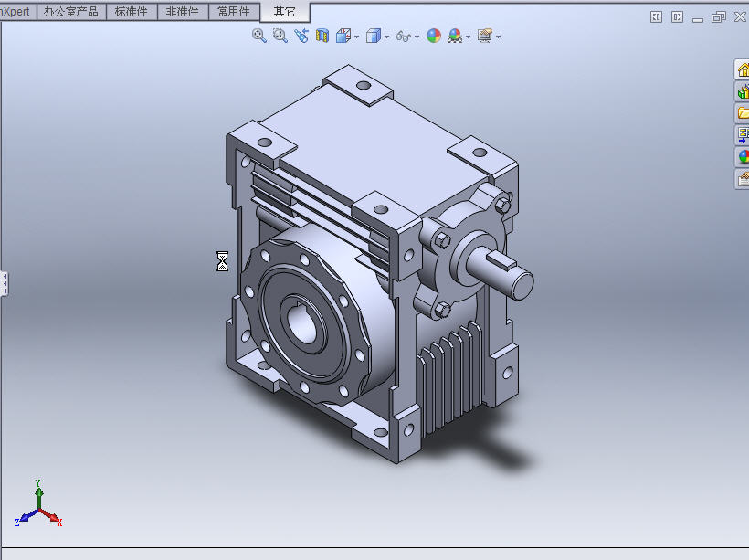This screenshot has width=749, height=560.
Task: Click the Previous View icon
Action: click(301, 36)
